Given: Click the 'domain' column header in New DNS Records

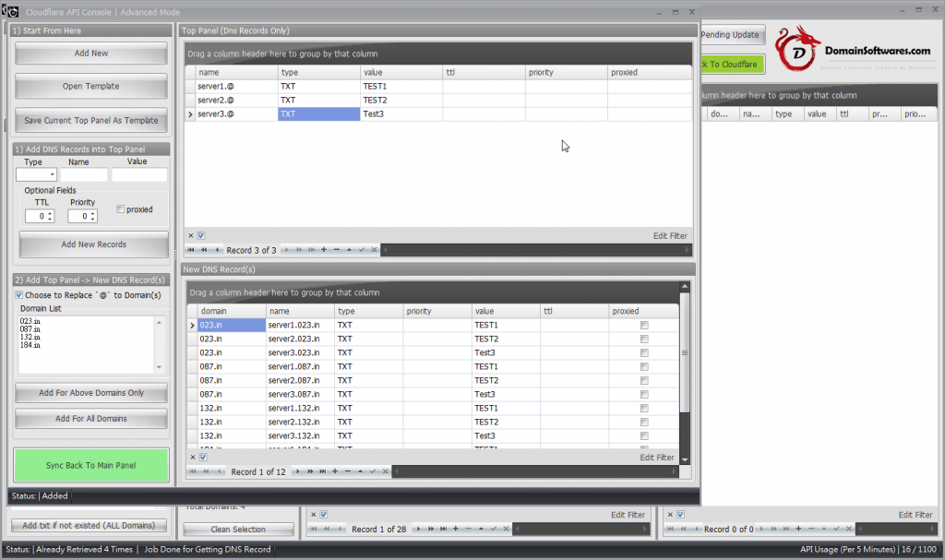Looking at the screenshot, I should pos(231,311).
